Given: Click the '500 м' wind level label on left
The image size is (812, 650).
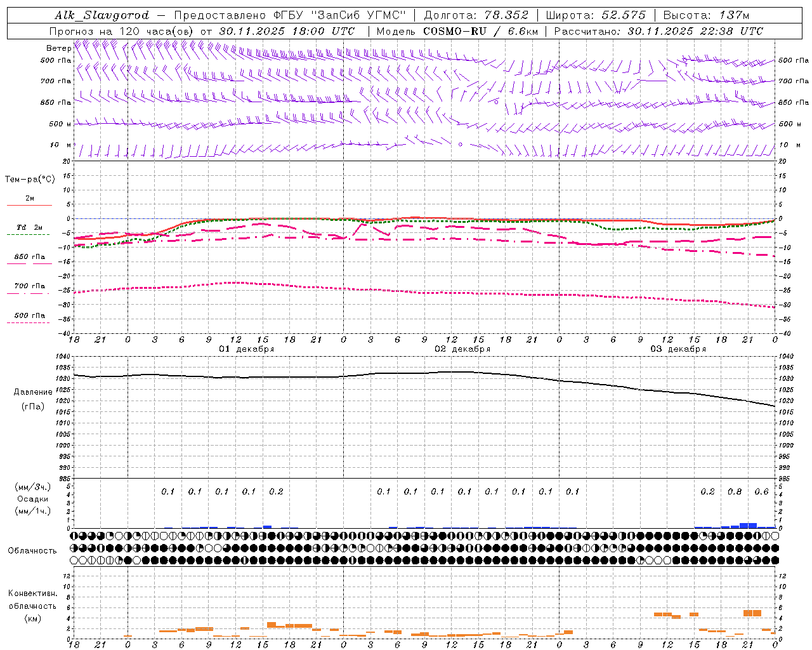Looking at the screenshot, I should coord(61,124).
